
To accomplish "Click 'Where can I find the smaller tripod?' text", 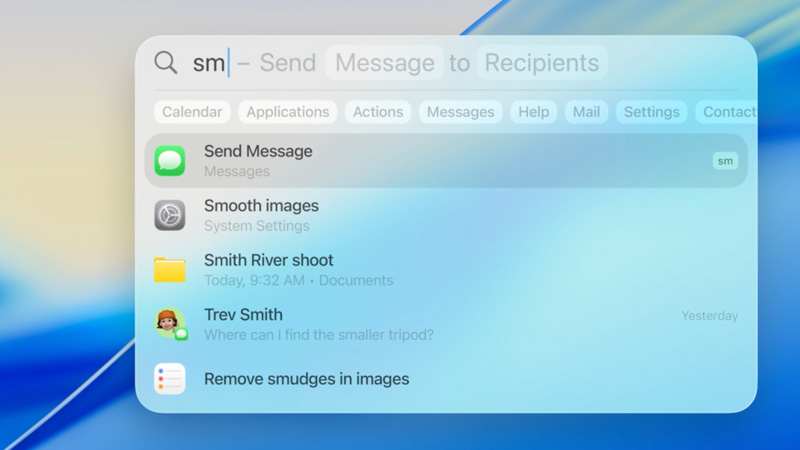I will tap(319, 335).
